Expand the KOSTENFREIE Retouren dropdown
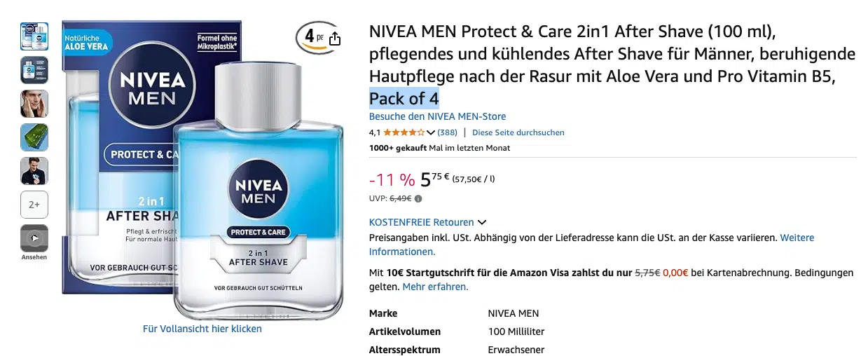The image size is (868, 356). pyautogui.click(x=482, y=222)
